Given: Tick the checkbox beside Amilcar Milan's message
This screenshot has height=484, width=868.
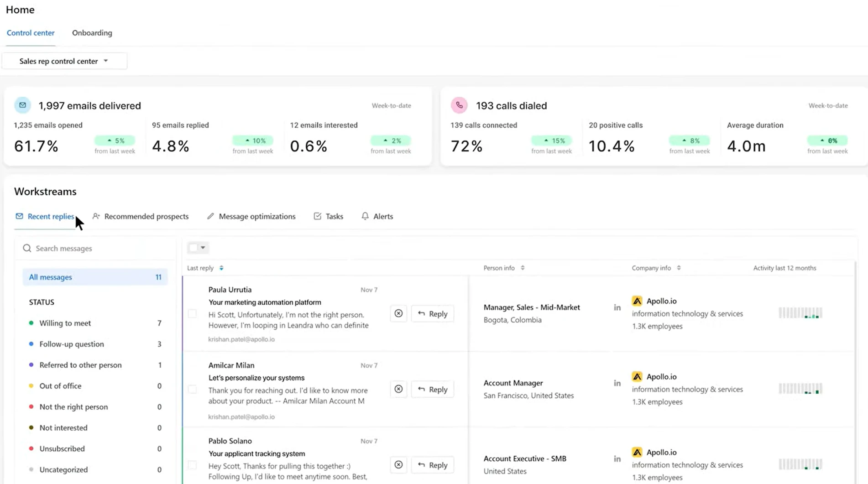Looking at the screenshot, I should [x=192, y=389].
